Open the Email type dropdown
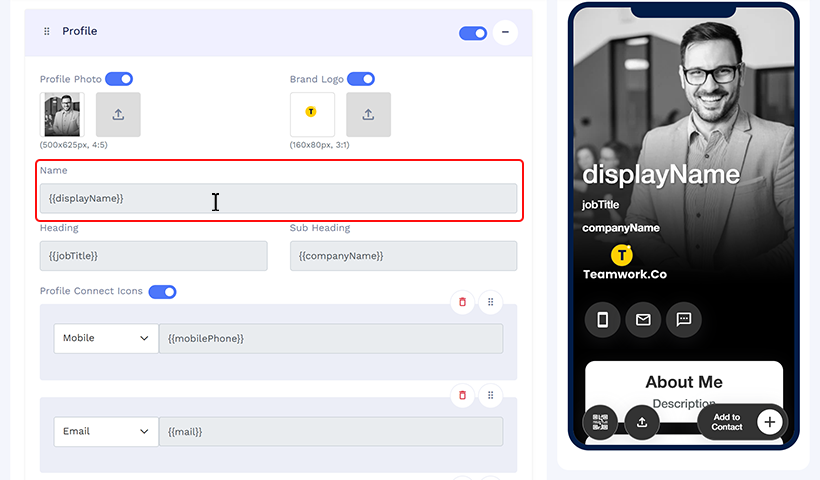This screenshot has width=820, height=480. (106, 431)
